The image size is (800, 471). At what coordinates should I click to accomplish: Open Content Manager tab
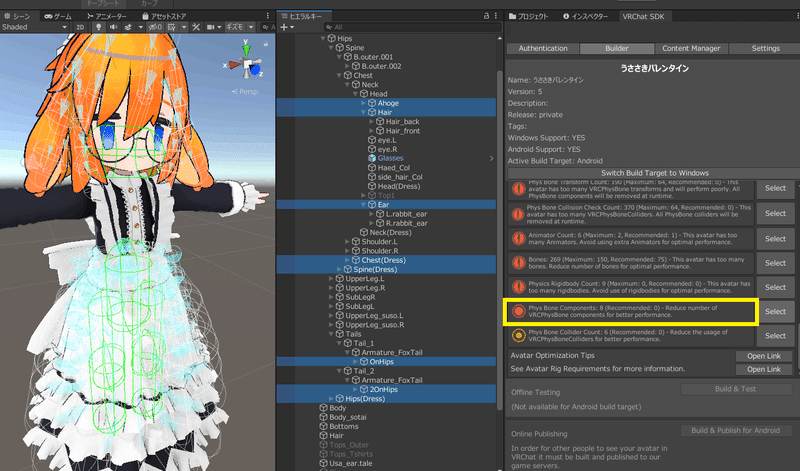click(691, 48)
